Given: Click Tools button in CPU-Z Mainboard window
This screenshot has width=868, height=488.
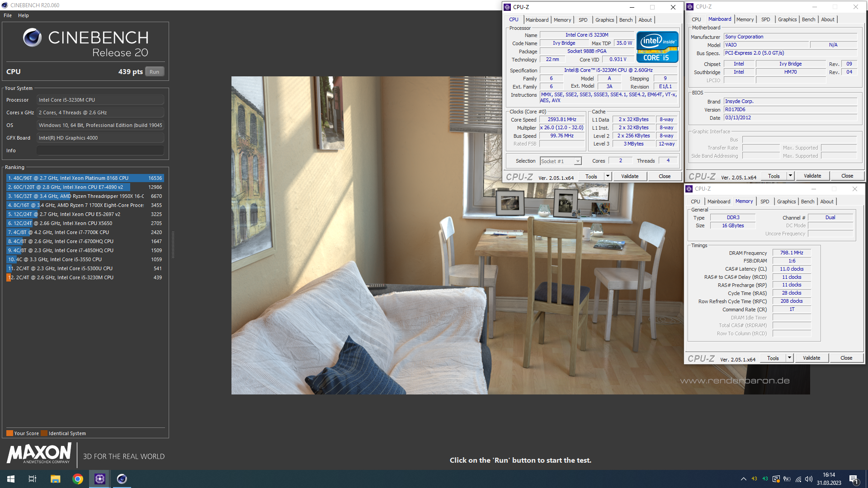Looking at the screenshot, I should click(x=774, y=176).
